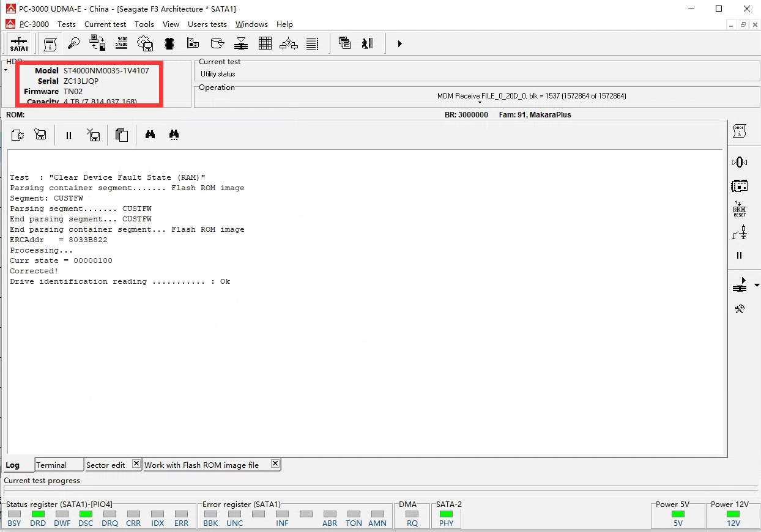
Task: Close the Sector edit tab
Action: 136,464
